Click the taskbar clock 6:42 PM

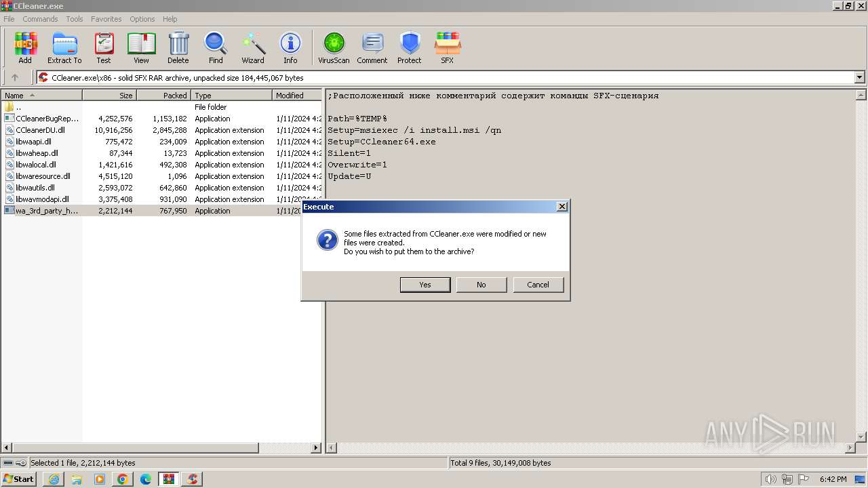pyautogui.click(x=833, y=479)
